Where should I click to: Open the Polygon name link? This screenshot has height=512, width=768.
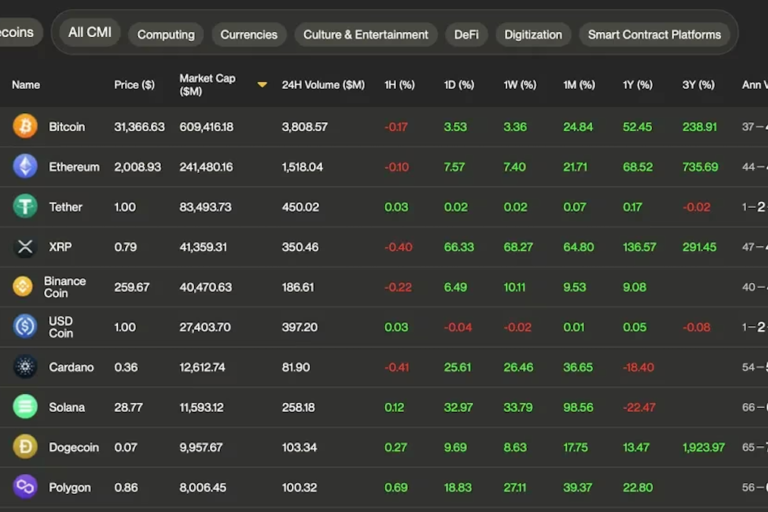click(70, 488)
